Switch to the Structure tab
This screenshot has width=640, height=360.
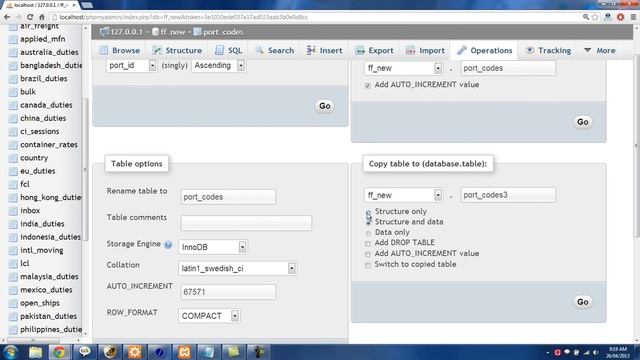(x=177, y=51)
